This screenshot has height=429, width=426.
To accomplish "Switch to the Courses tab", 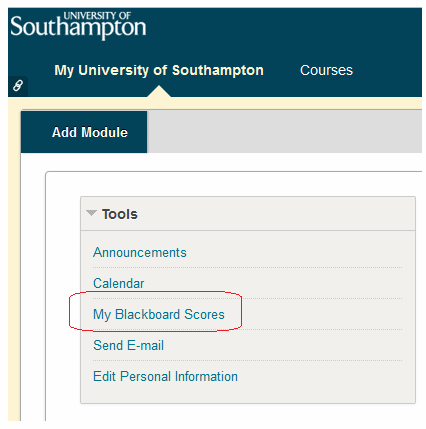I will pyautogui.click(x=326, y=70).
